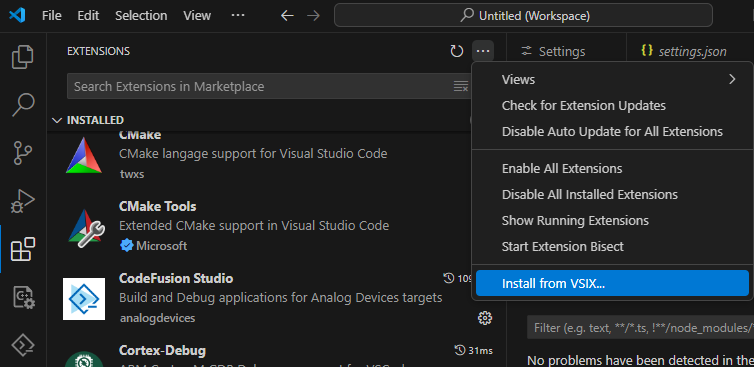Open the Run and Debug view

point(23,202)
